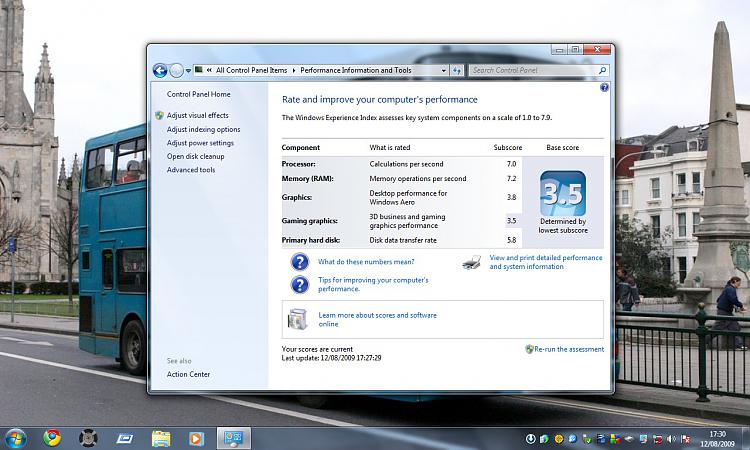The width and height of the screenshot is (750, 450).
Task: Open Open disk cleanup link
Action: tap(195, 156)
